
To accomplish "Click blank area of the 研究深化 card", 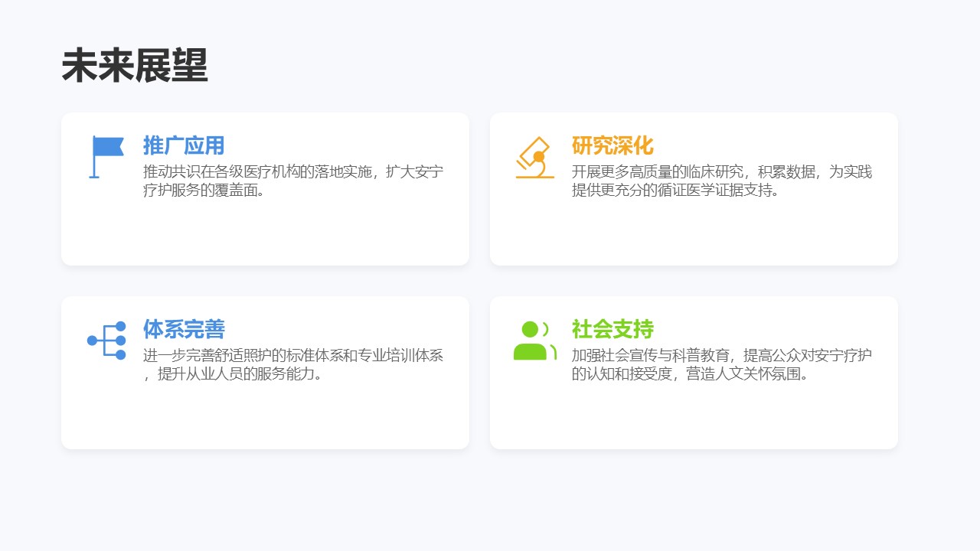I will tap(694, 233).
